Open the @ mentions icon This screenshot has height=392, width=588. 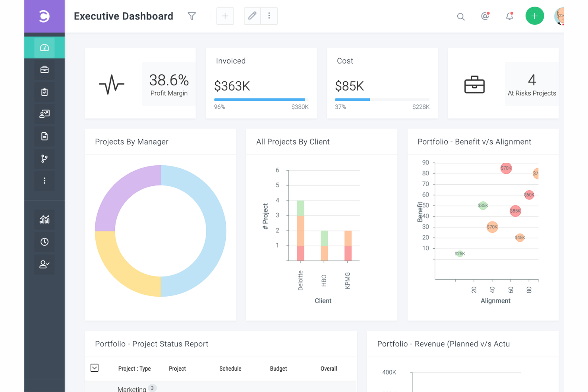click(485, 16)
